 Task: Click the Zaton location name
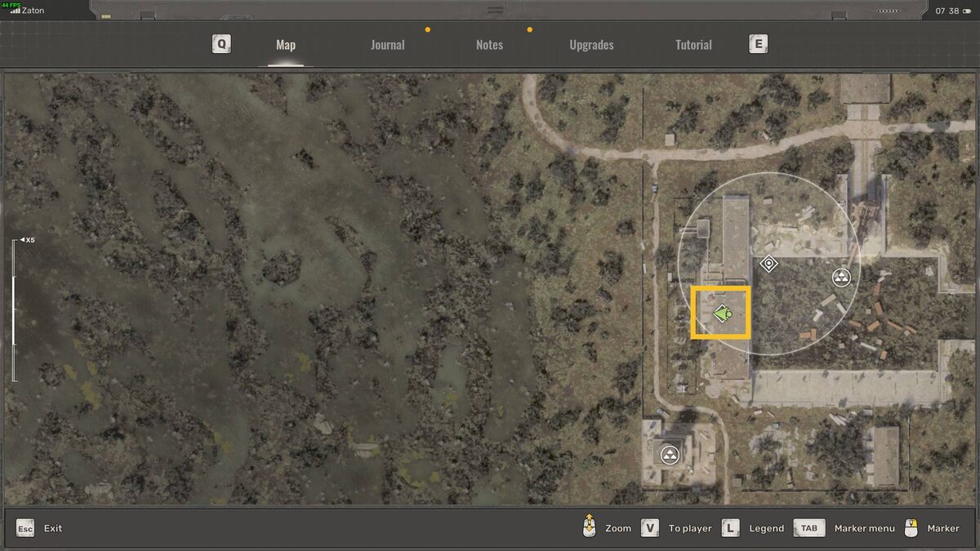(x=32, y=11)
